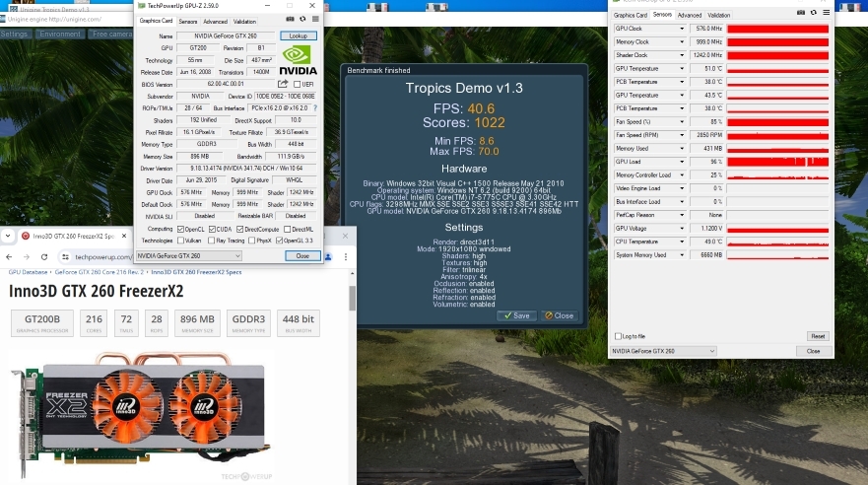Toggle the Vulkan checkbox
This screenshot has width=868, height=485.
pos(180,241)
